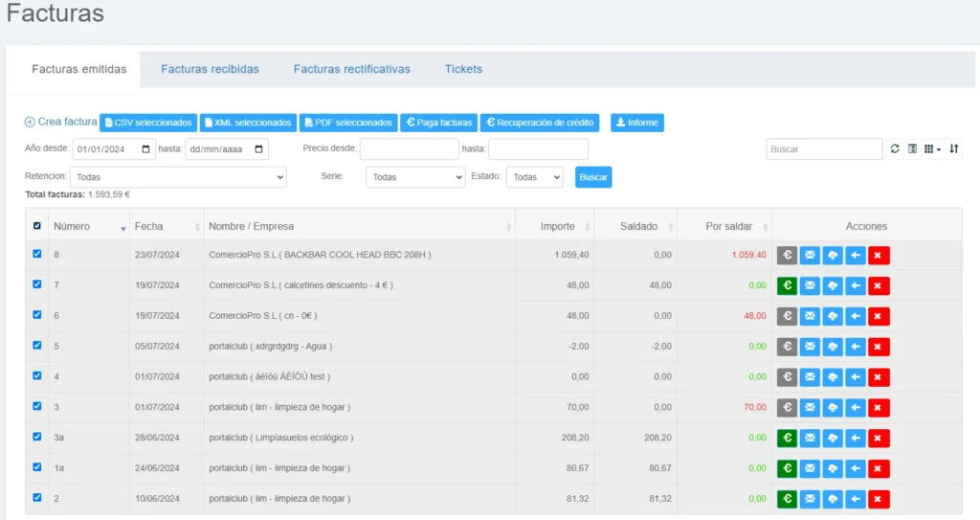980x520 pixels.
Task: Click the grey euro icon for invoice 6
Action: [x=787, y=316]
